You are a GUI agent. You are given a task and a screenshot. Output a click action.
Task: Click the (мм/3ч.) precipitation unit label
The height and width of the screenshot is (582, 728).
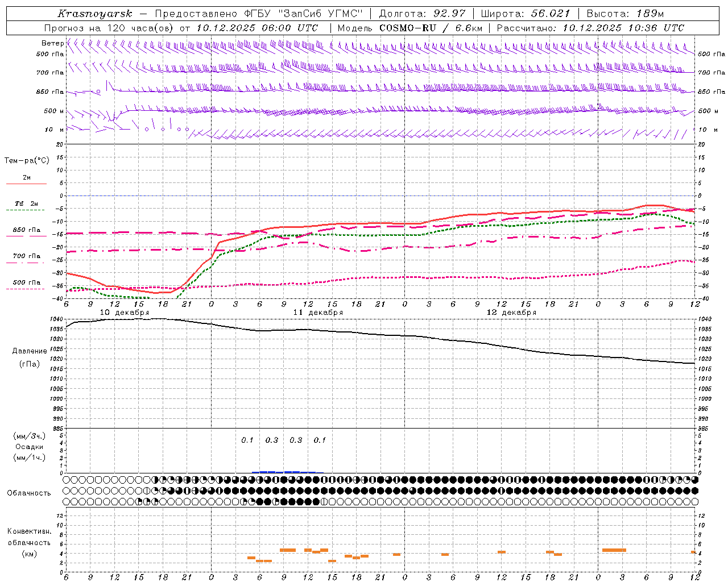pyautogui.click(x=30, y=436)
